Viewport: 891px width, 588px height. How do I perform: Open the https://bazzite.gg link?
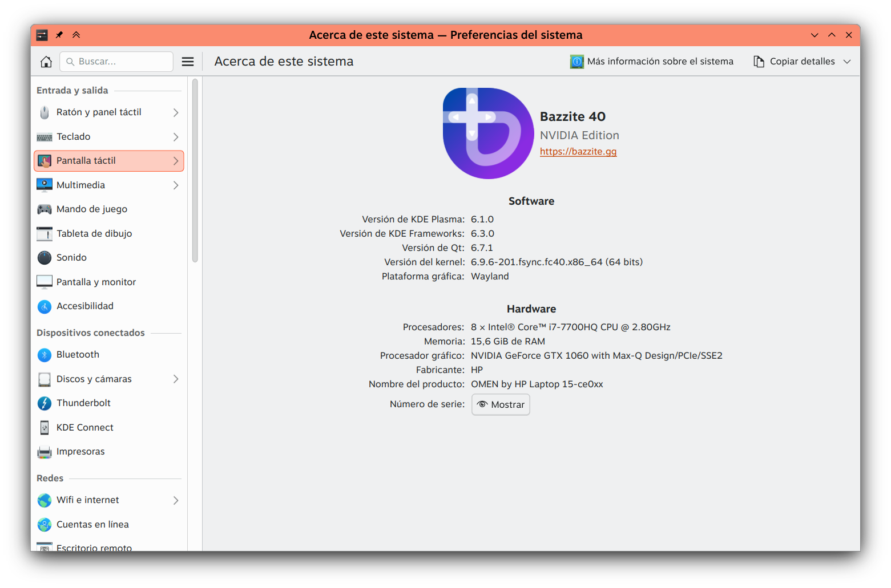pyautogui.click(x=578, y=152)
